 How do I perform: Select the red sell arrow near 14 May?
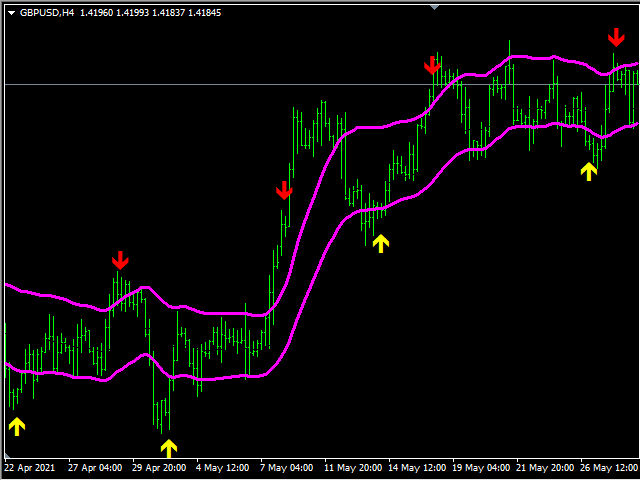[x=432, y=66]
